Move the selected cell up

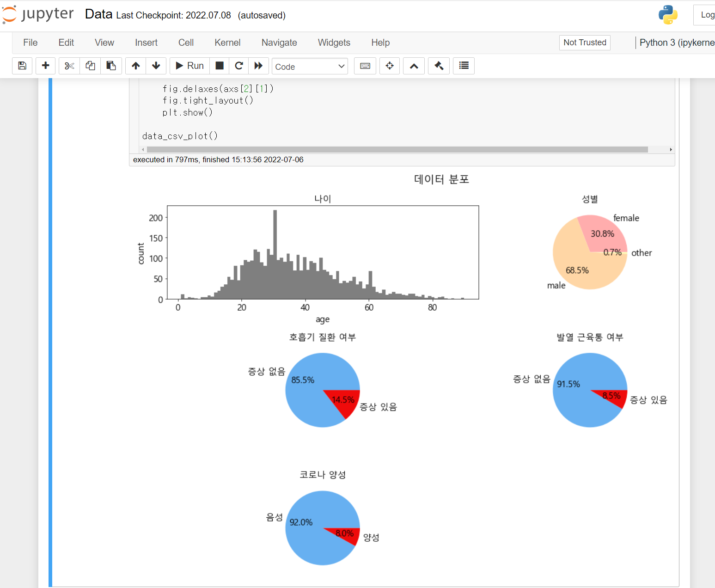pos(135,66)
